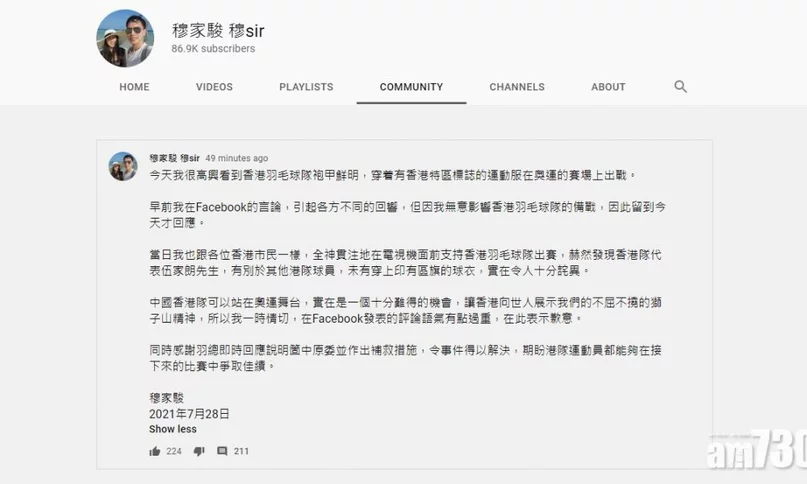Click the search icon in channel tabs

coord(680,87)
